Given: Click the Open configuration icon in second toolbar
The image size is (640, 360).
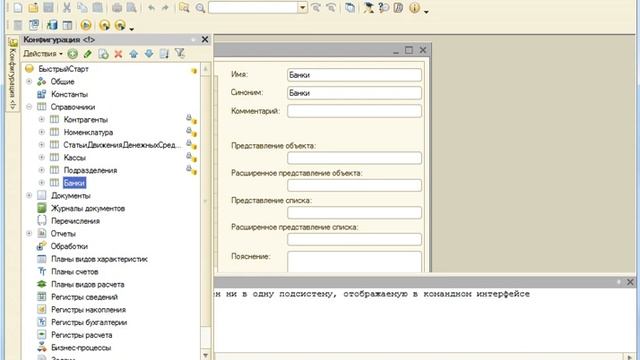Looking at the screenshot, I should tap(18, 25).
